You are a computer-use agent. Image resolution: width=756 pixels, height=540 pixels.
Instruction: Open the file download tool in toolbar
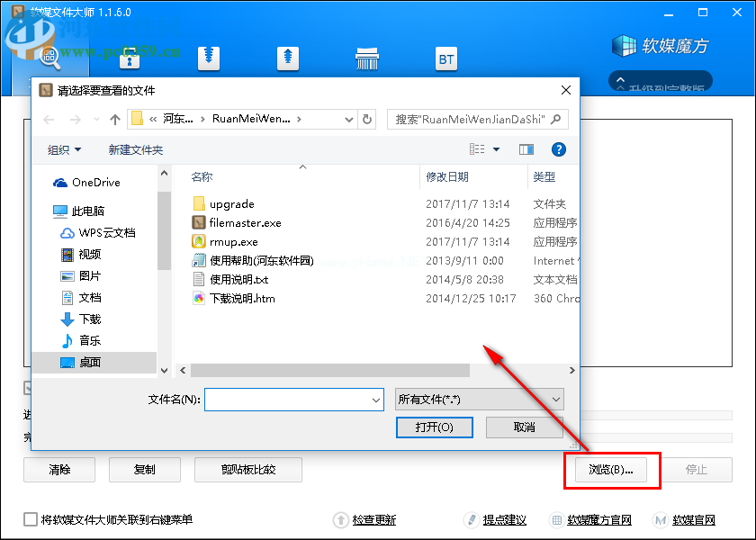[209, 57]
